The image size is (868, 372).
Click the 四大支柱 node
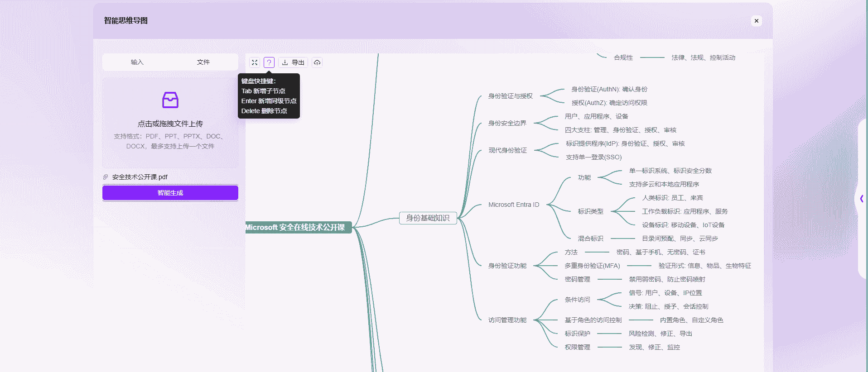tap(620, 130)
